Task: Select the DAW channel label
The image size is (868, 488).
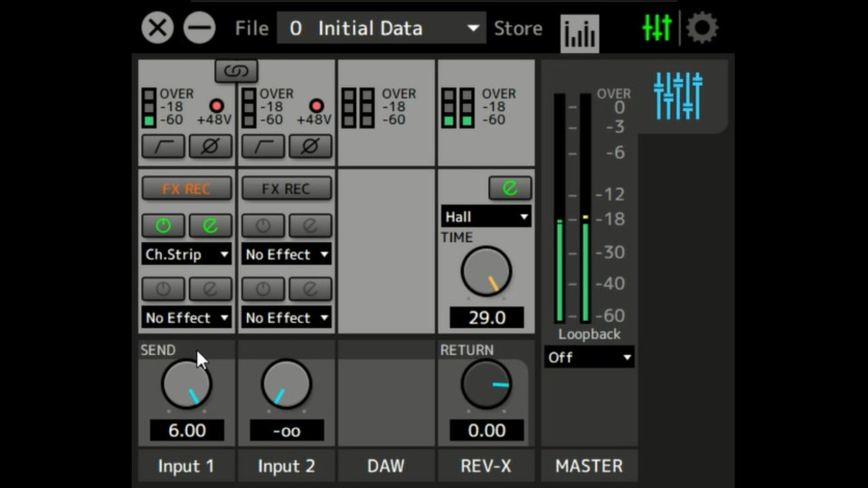Action: click(386, 466)
